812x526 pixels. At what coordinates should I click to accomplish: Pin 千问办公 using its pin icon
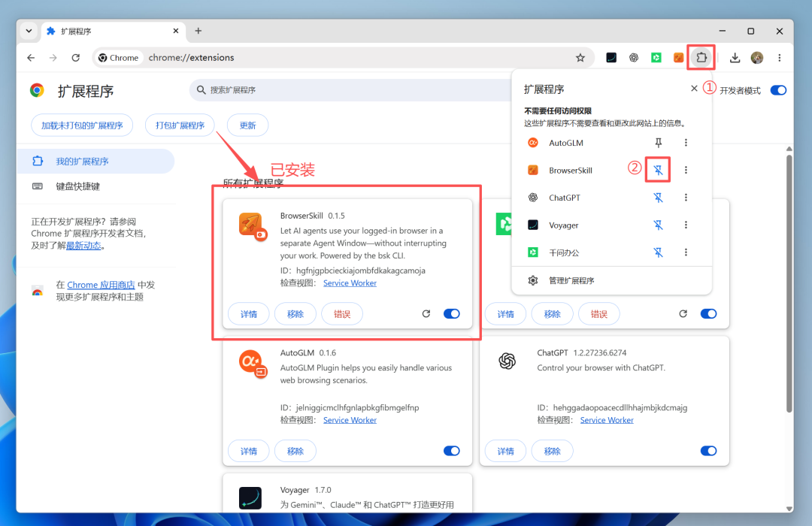[x=658, y=252]
